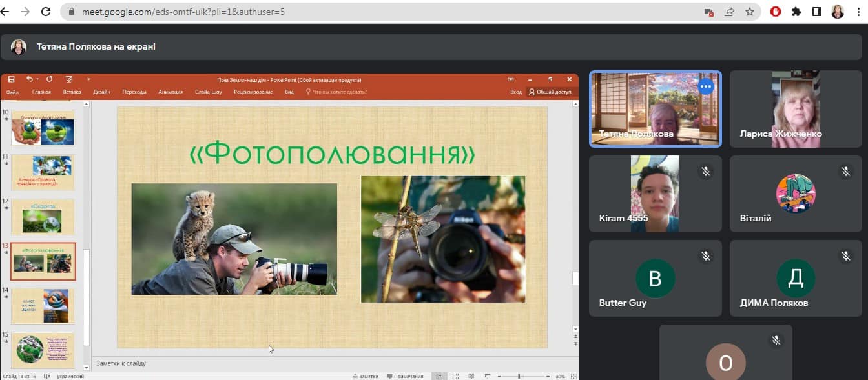Toggle the Заметки notes pane
The width and height of the screenshot is (868, 380).
tap(365, 376)
